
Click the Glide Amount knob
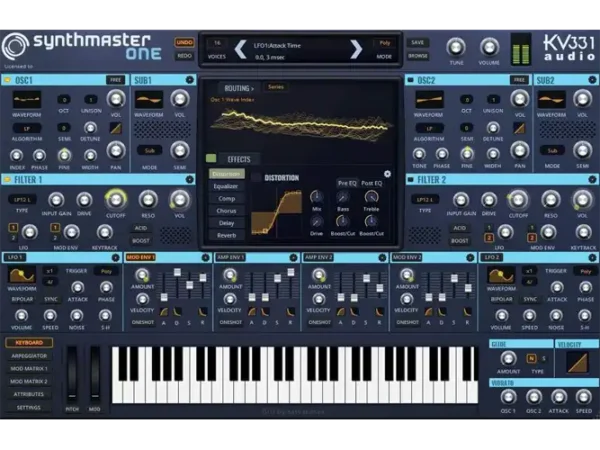click(x=508, y=359)
